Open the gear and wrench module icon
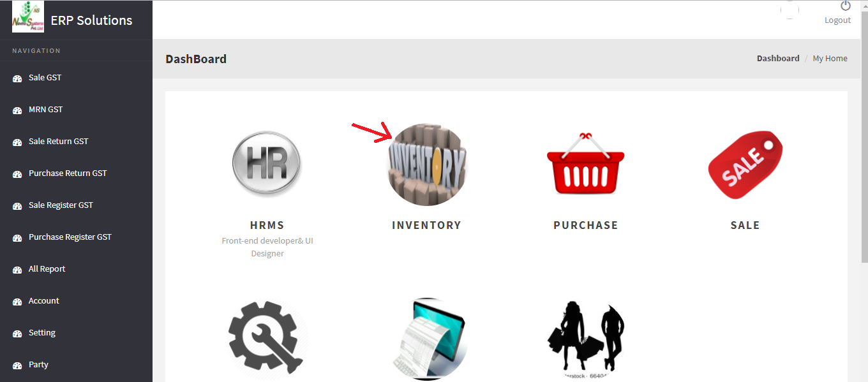 (267, 338)
